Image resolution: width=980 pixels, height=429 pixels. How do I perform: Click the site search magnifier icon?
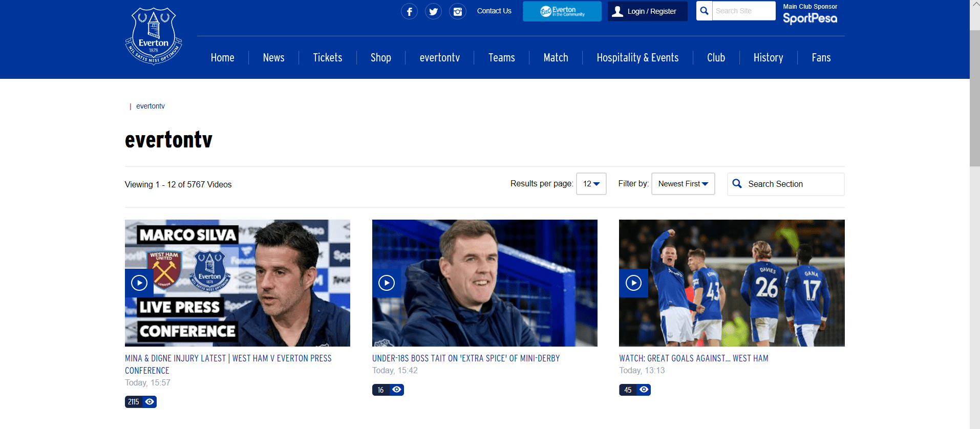tap(705, 11)
